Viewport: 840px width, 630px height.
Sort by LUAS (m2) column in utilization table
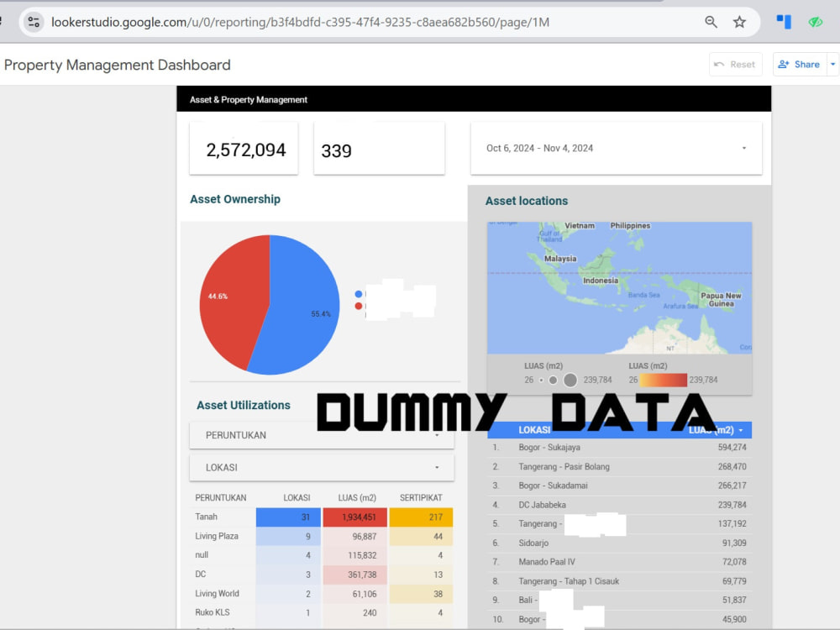(357, 497)
